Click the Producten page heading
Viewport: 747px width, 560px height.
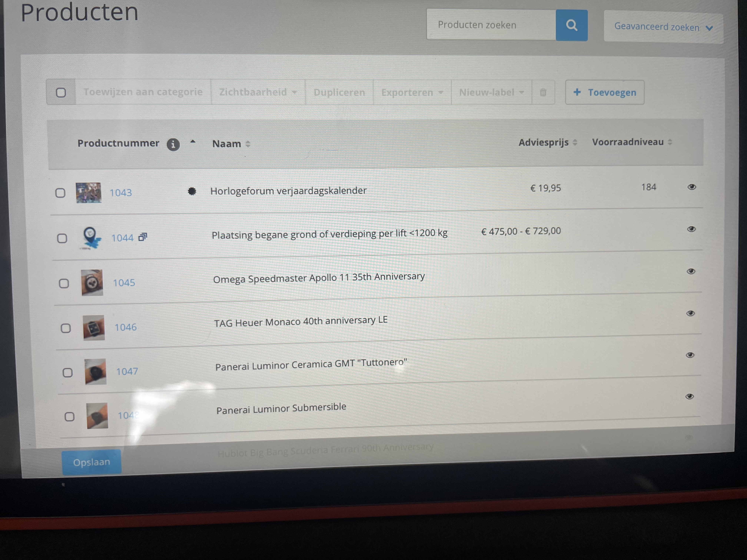80,12
